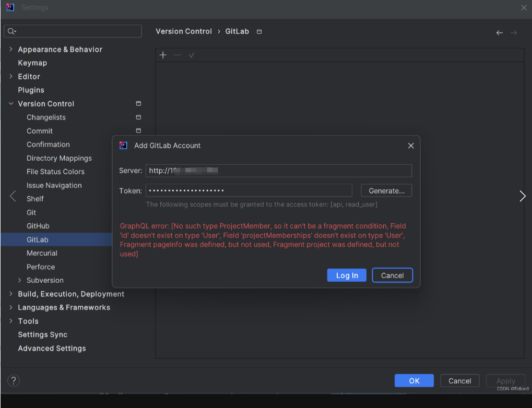Viewport: 532px width, 408px height.
Task: Collapse the Version Control section
Action: (11, 103)
